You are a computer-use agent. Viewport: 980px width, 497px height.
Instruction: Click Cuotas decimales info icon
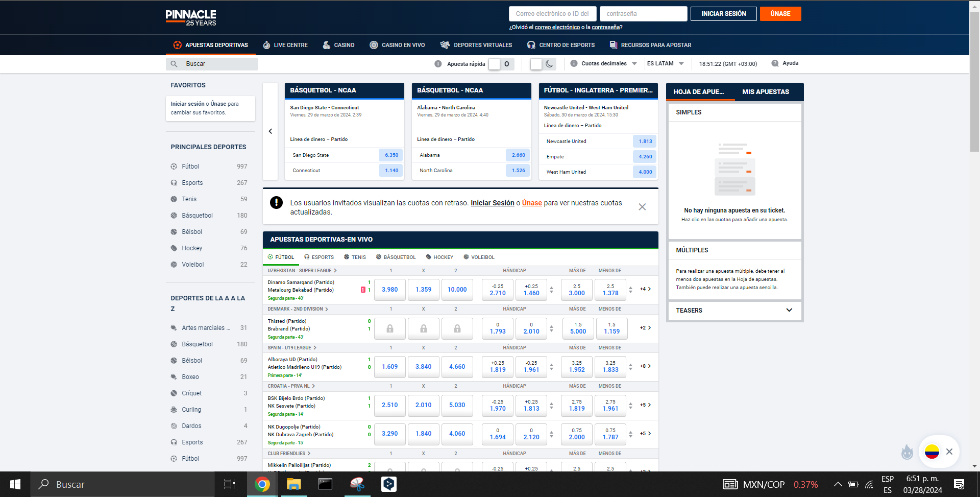[x=574, y=63]
